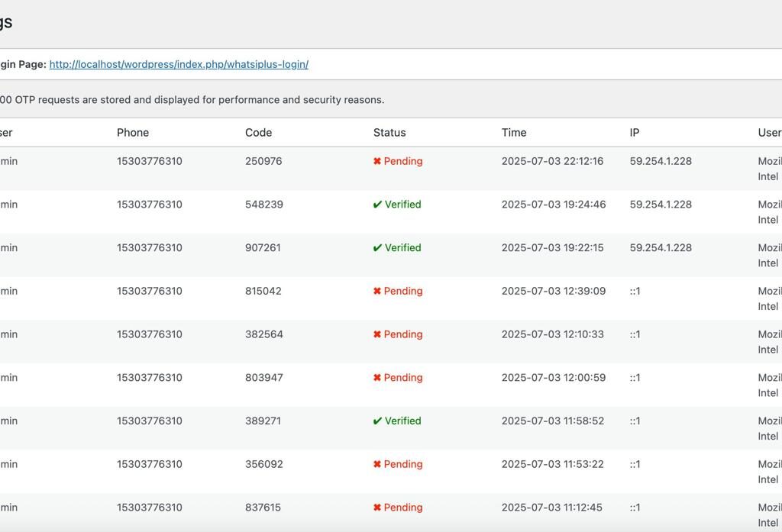Click the green checkmark icon for code 907261
The image size is (782, 532).
[x=377, y=248]
